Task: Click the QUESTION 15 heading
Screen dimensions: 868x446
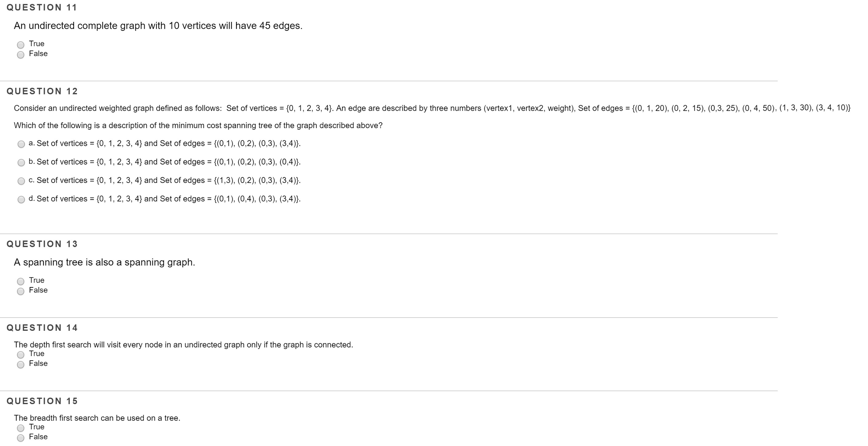Action: click(x=42, y=401)
